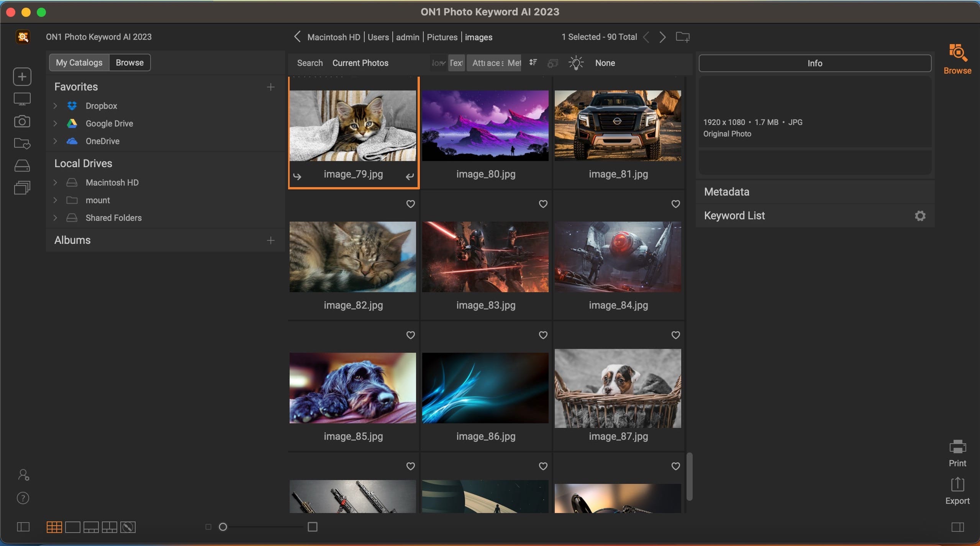Favorite image_83.jpg with heart icon
Screen dimensions: 980x546
pyautogui.click(x=543, y=204)
